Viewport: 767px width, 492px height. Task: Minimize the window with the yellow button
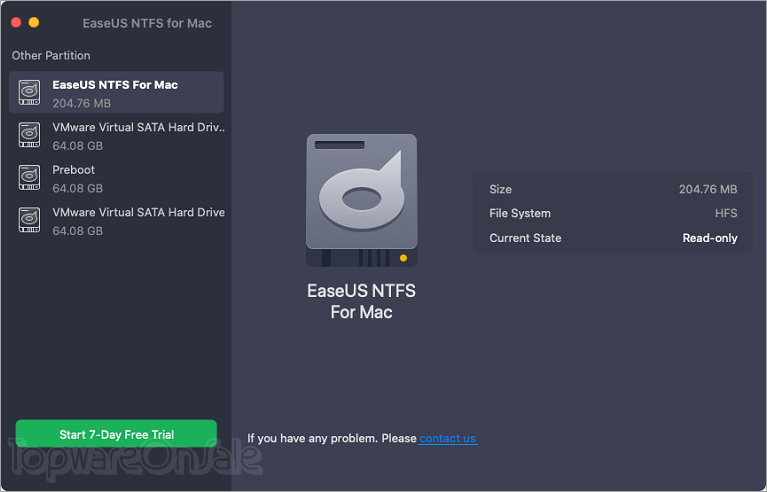(x=34, y=22)
